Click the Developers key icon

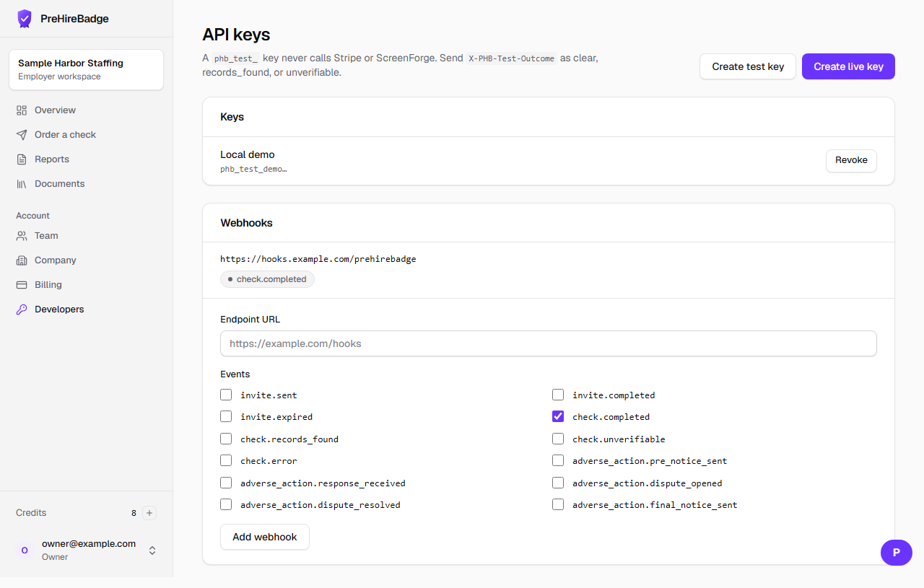22,310
